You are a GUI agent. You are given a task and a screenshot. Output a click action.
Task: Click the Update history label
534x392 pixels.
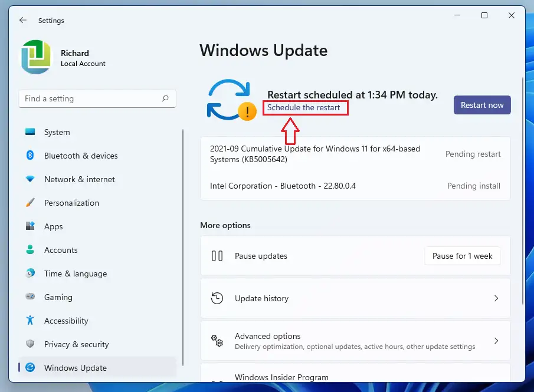[261, 298]
